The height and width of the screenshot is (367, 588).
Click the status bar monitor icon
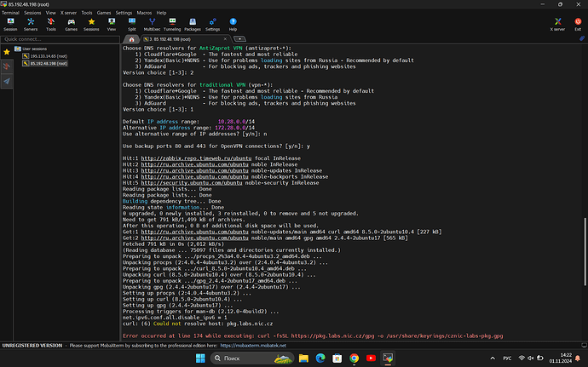click(x=584, y=345)
